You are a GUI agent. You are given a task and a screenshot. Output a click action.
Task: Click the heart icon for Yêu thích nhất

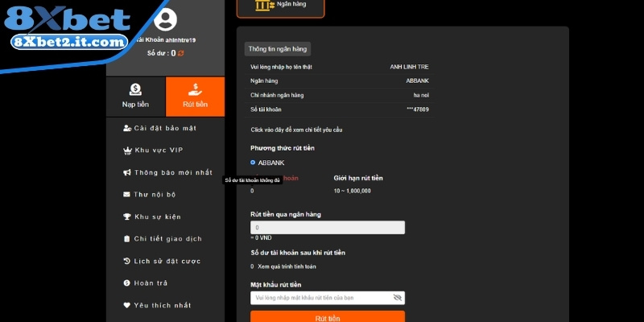point(126,305)
